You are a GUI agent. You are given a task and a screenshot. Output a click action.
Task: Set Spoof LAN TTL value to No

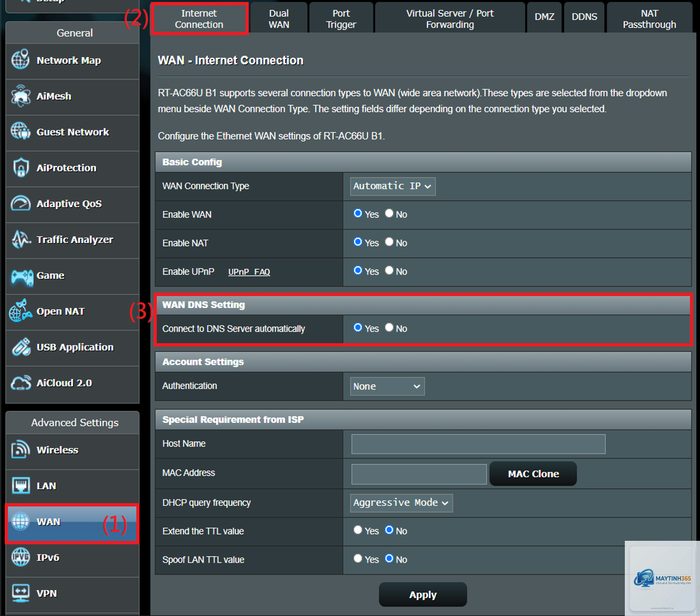coord(389,559)
